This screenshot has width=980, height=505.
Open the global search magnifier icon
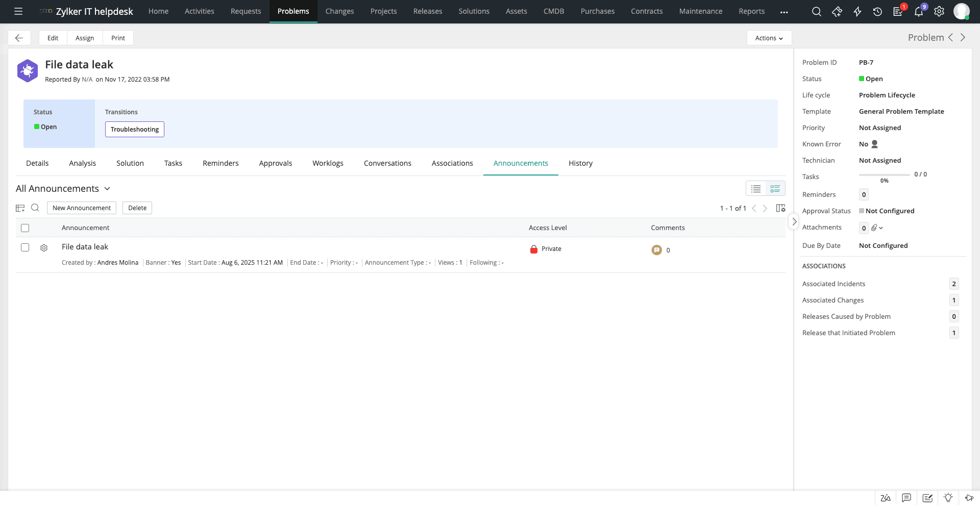(x=816, y=11)
